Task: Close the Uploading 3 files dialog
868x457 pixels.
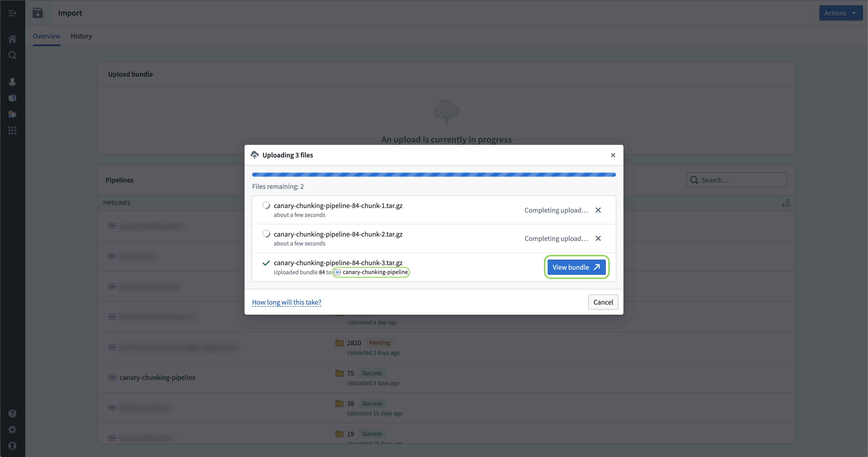Action: click(613, 155)
